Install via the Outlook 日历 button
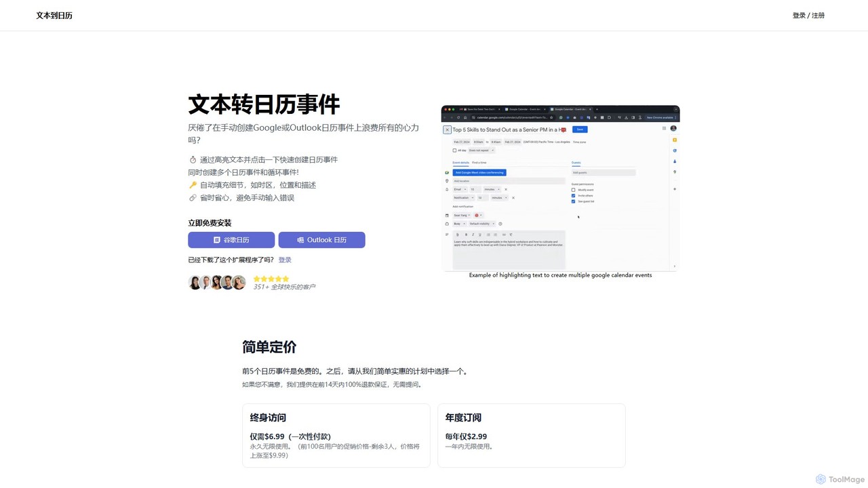 [321, 240]
